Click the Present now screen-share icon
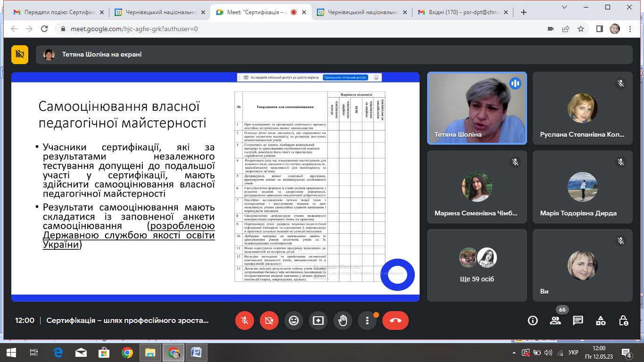Image resolution: width=644 pixels, height=362 pixels. tap(318, 321)
